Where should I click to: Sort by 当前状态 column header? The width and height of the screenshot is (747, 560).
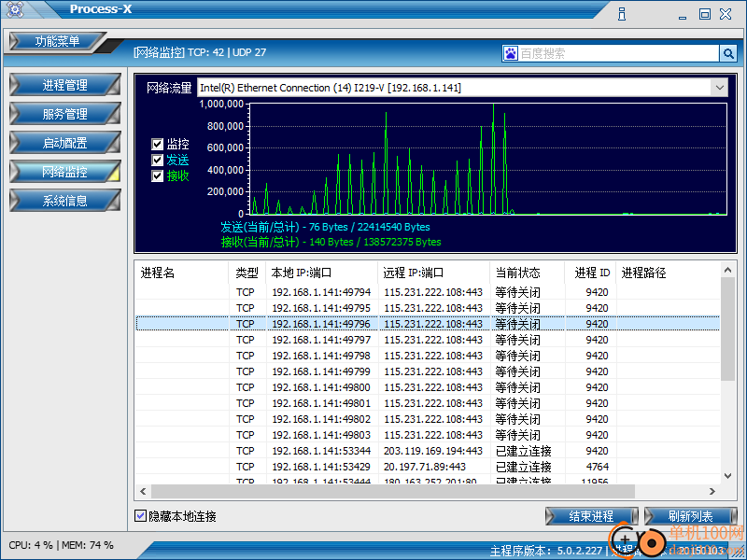pyautogui.click(x=527, y=273)
